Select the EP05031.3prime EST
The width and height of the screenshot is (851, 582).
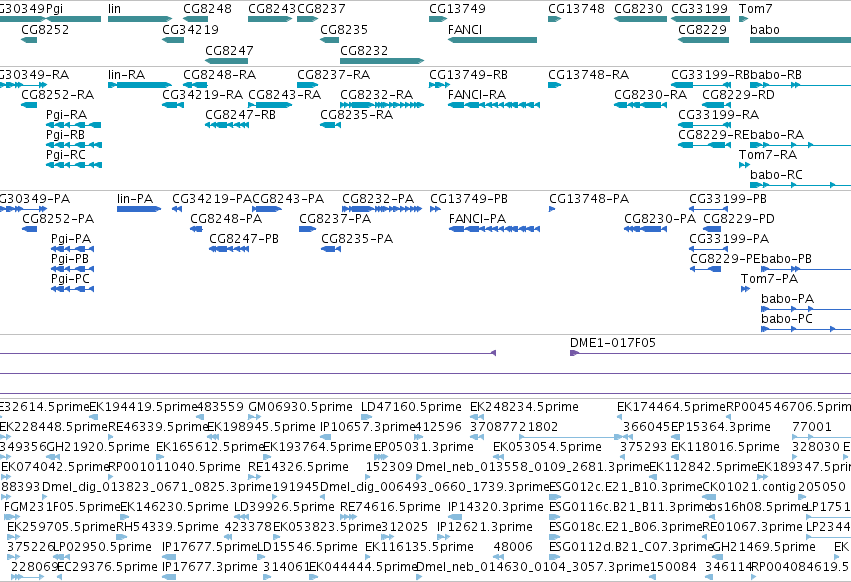click(x=381, y=457)
